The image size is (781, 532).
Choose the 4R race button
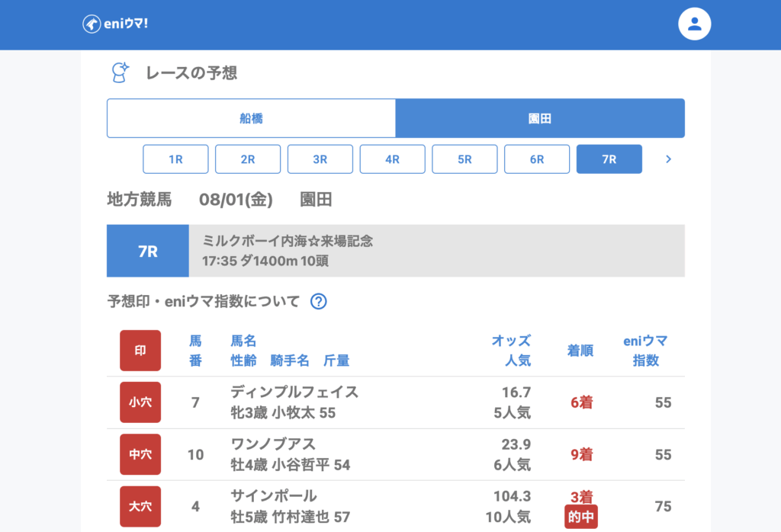(392, 159)
